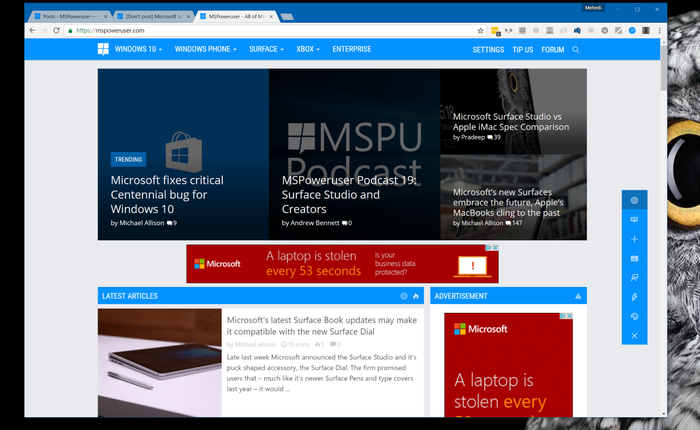The height and width of the screenshot is (430, 700).
Task: Open the Forum link in navbar
Action: (552, 49)
